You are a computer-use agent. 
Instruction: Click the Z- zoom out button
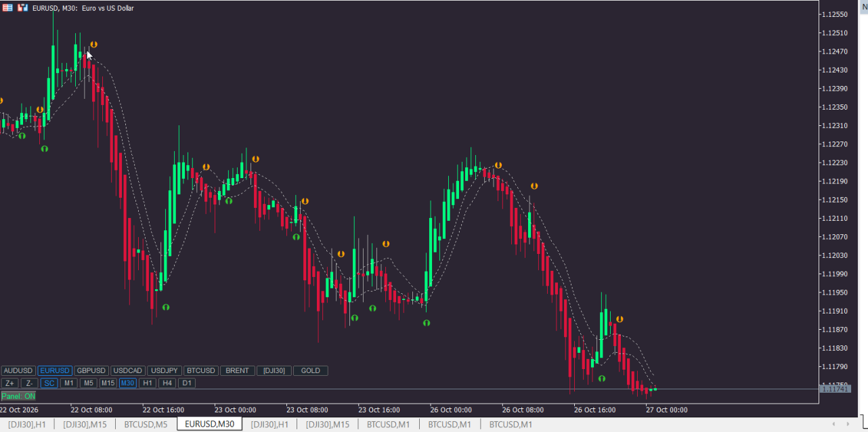click(30, 383)
